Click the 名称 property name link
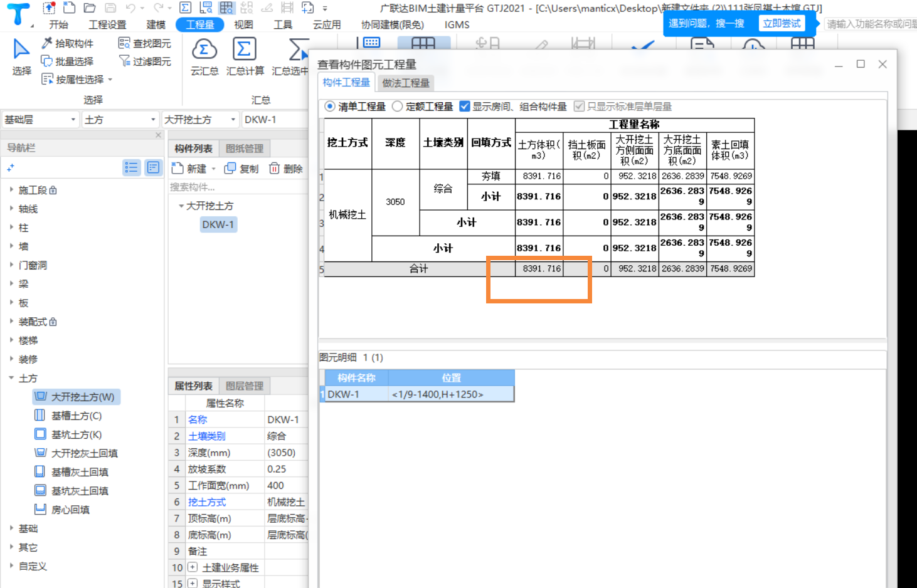 pos(198,419)
